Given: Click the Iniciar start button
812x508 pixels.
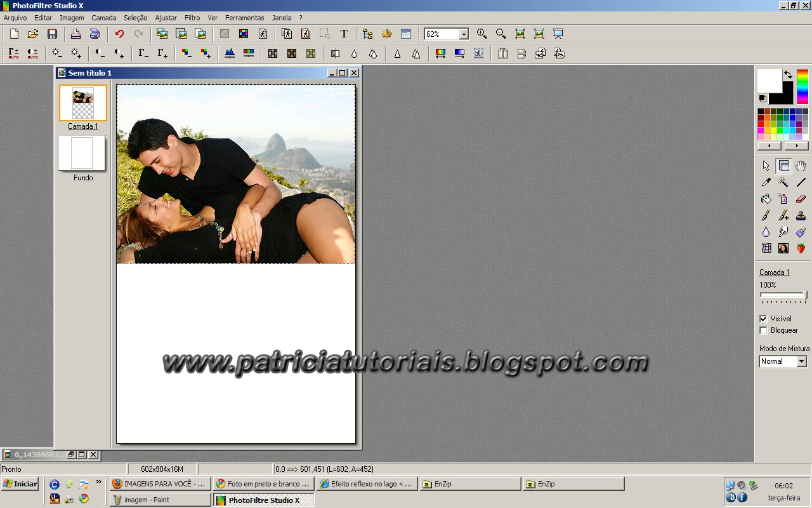Looking at the screenshot, I should [20, 484].
